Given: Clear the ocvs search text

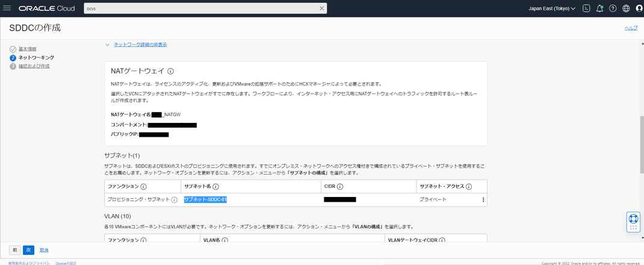Looking at the screenshot, I should pyautogui.click(x=321, y=8).
